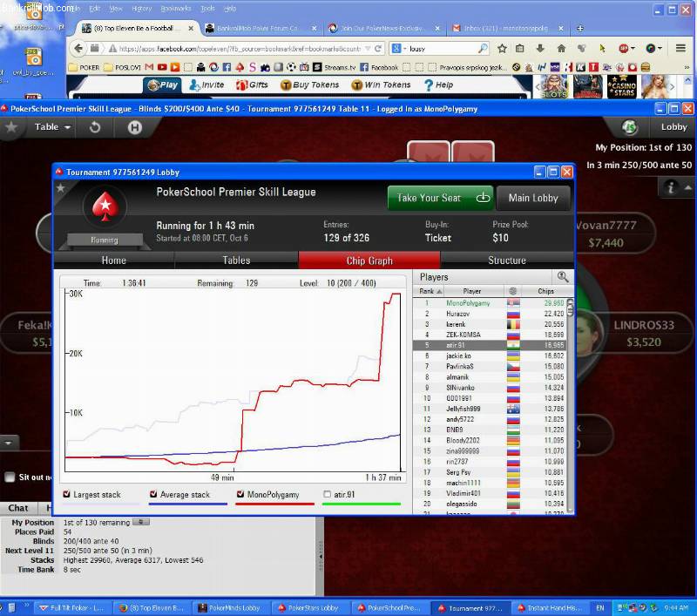697x616 pixels.
Task: Search players with the magnifier icon
Action: [562, 277]
